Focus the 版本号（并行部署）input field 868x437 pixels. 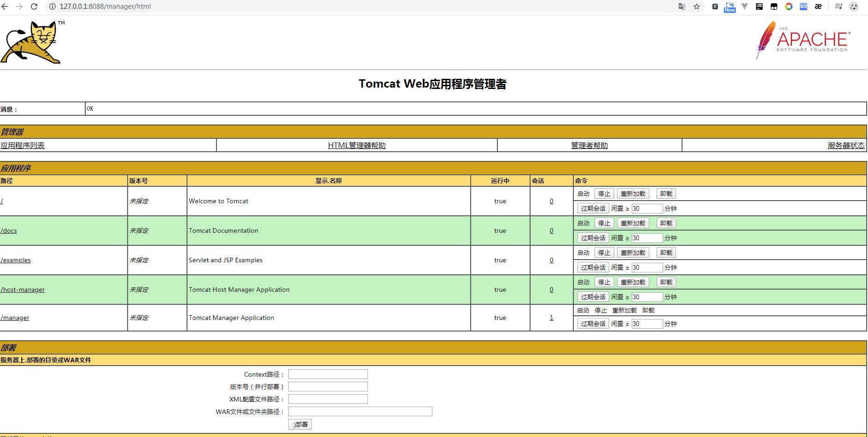pyautogui.click(x=328, y=386)
